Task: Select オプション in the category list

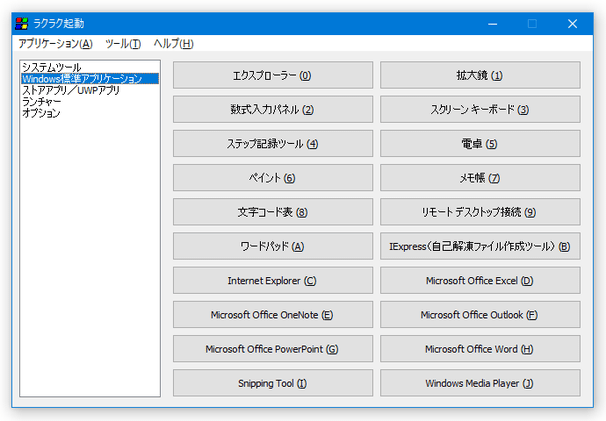Action: 90,113
